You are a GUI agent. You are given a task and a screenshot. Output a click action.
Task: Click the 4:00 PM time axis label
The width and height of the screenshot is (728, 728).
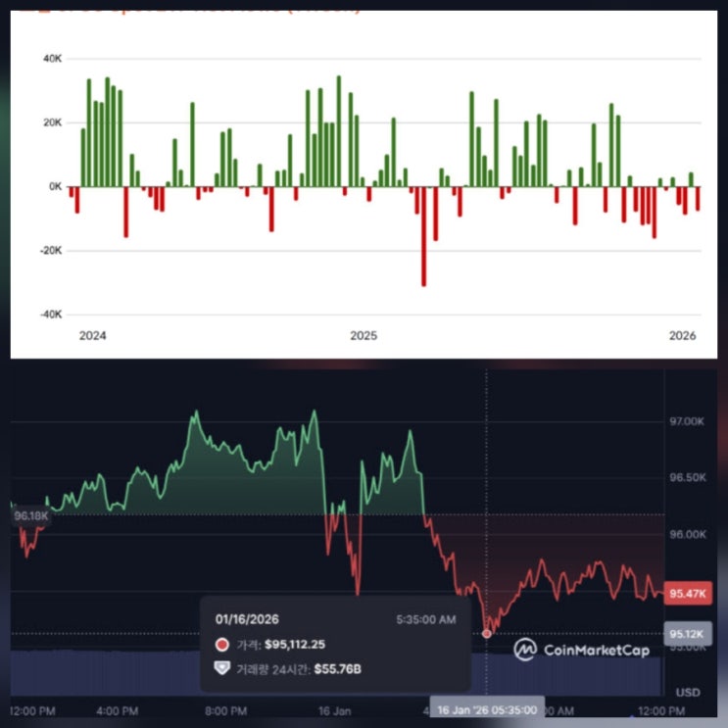tap(117, 710)
